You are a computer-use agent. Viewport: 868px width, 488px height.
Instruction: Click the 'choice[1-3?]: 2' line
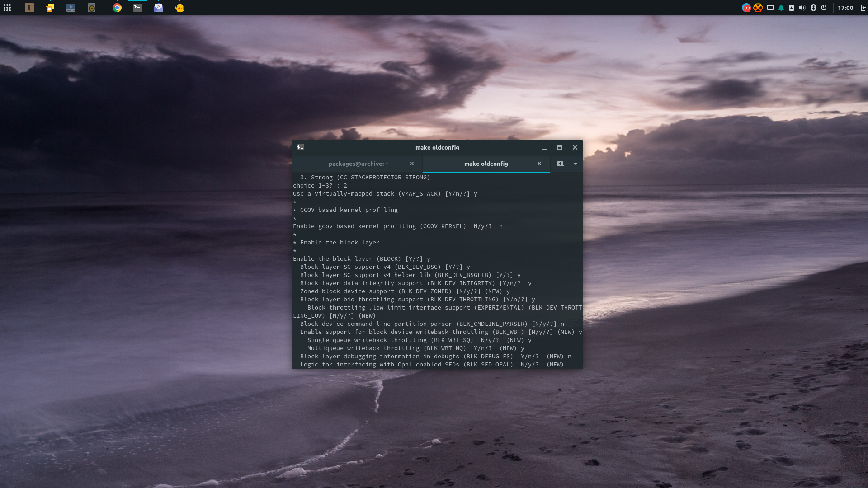click(x=320, y=185)
